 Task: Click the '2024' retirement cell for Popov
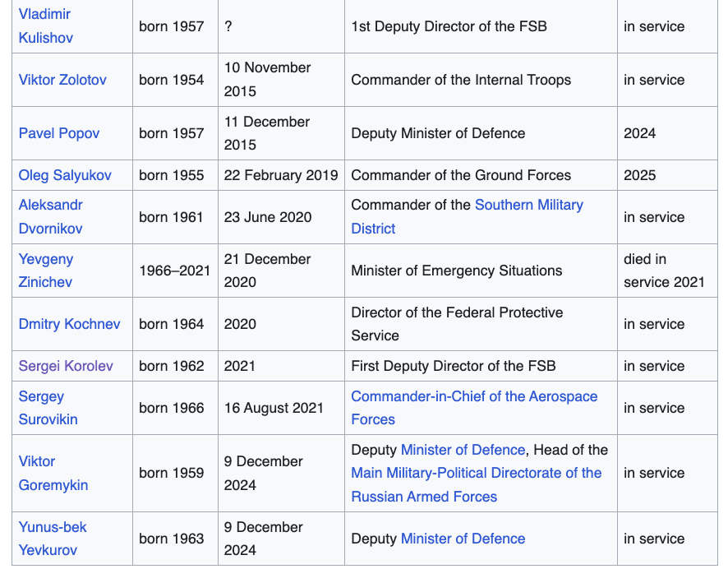(668, 133)
